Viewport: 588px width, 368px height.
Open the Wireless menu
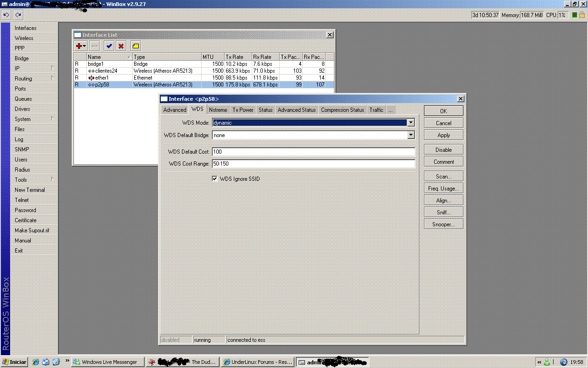click(x=34, y=38)
